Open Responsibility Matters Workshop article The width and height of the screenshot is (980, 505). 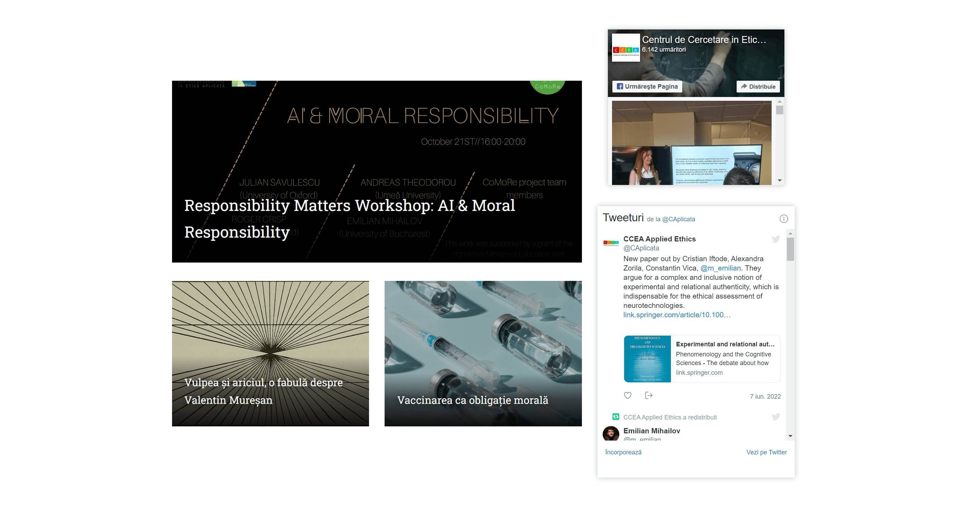click(377, 171)
